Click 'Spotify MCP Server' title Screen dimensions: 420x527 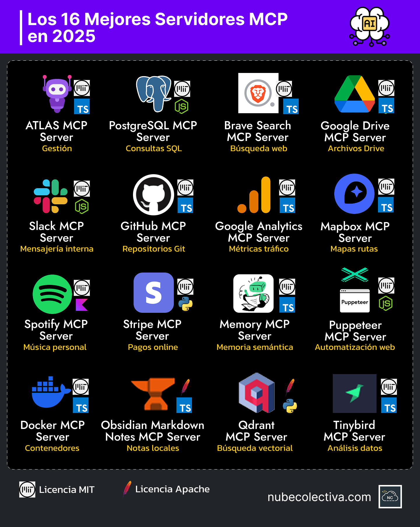[x=56, y=330]
